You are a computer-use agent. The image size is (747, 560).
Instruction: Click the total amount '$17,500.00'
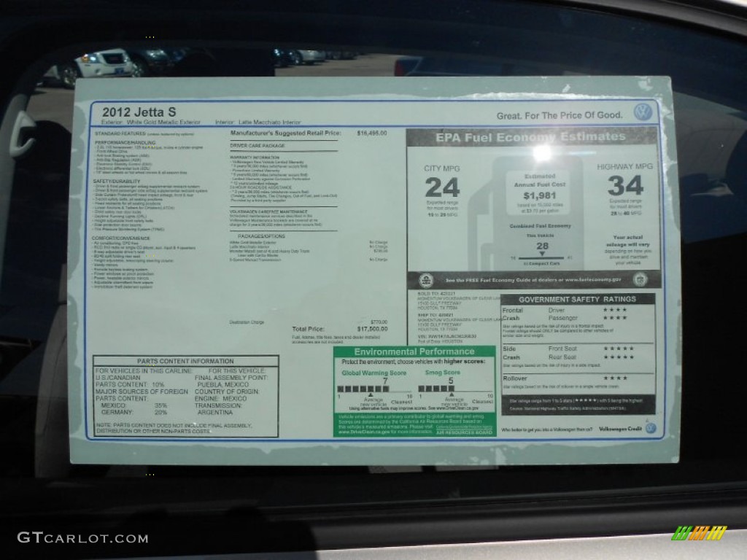click(x=372, y=329)
